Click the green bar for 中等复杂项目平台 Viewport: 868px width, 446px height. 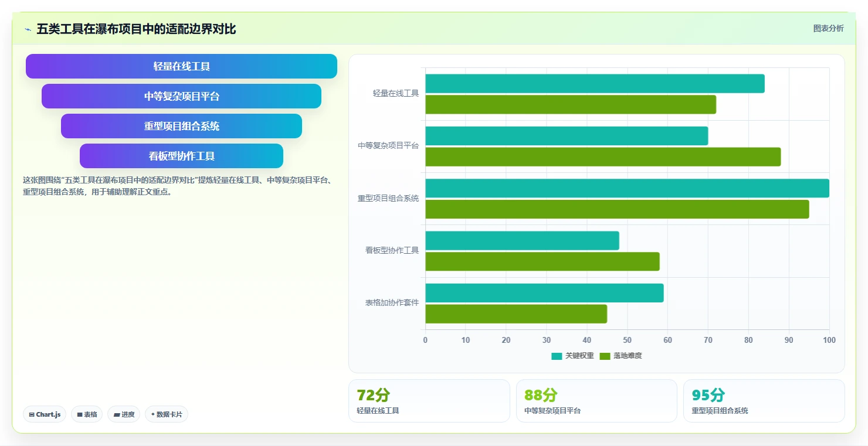click(603, 157)
